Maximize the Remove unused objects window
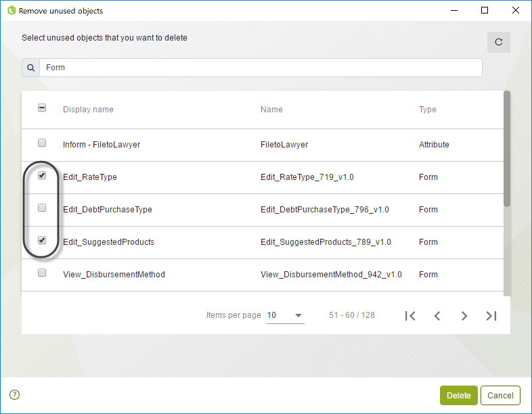532x414 pixels. click(485, 11)
